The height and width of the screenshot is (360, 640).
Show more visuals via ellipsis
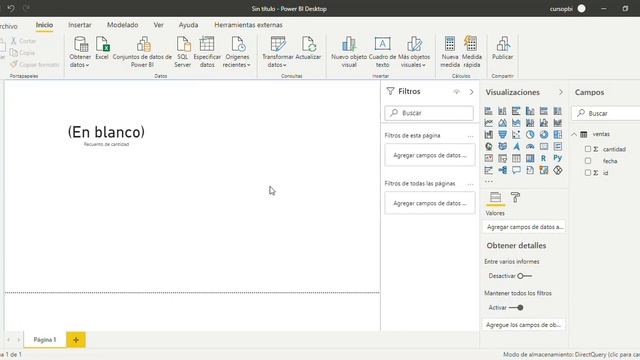coord(489,181)
